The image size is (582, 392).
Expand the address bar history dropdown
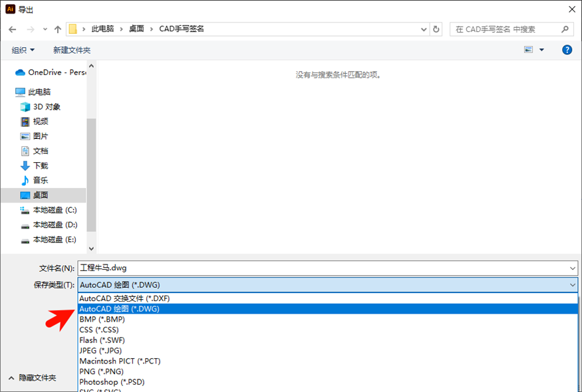tap(424, 29)
